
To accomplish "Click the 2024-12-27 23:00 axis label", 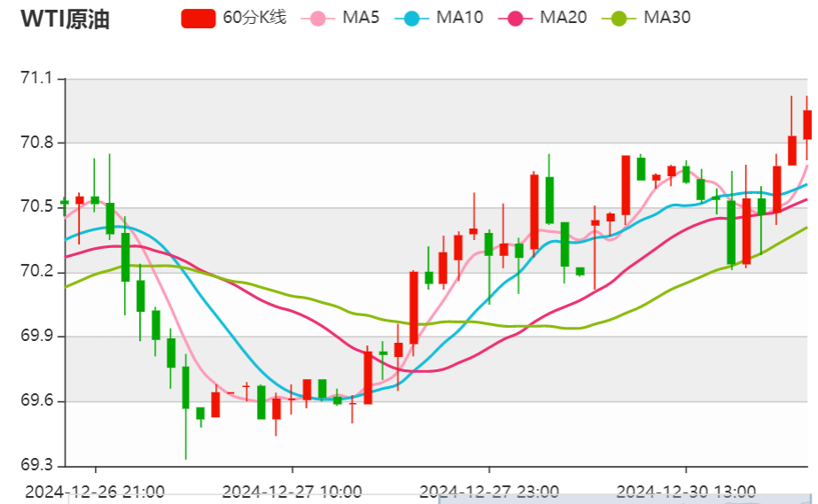I will [x=488, y=491].
